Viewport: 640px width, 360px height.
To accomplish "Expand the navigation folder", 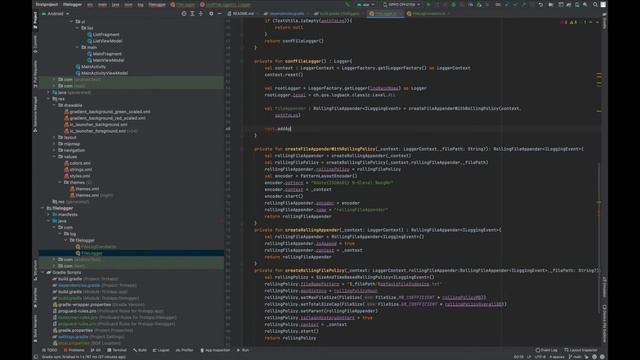I will [54, 150].
